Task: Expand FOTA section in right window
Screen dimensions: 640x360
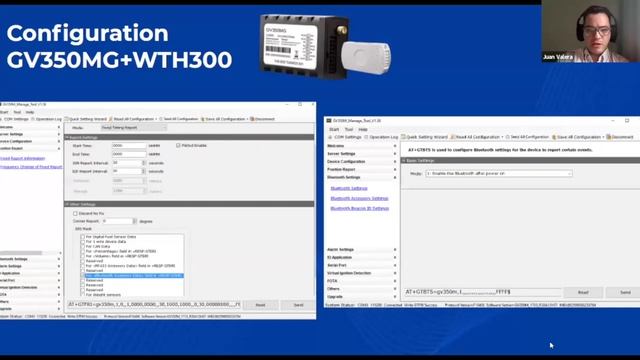Action: point(362,281)
